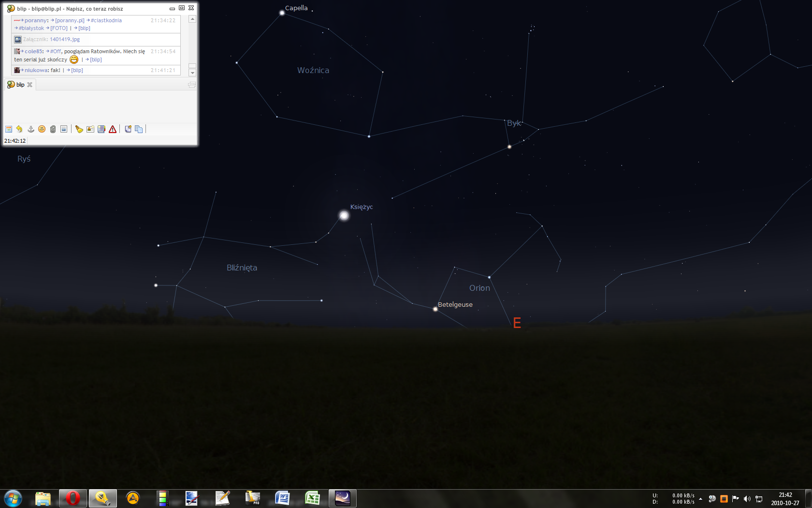The height and width of the screenshot is (508, 812).
Task: Click the anchor icon in chat toolbar
Action: [x=30, y=129]
